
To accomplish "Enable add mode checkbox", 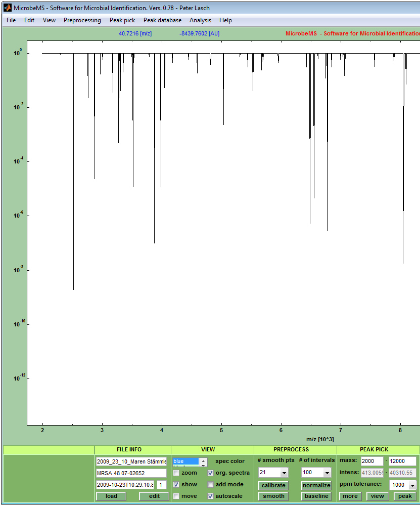I will click(x=211, y=485).
